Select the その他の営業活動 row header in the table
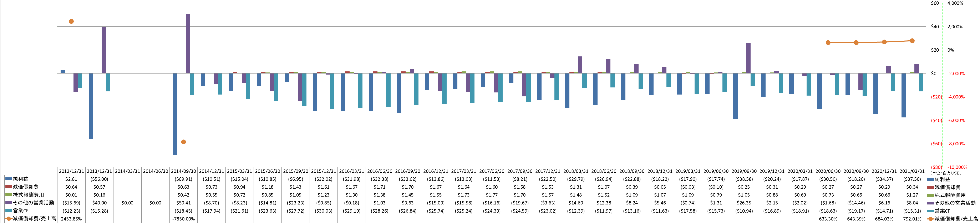Screen dimensions: 980x223 coord(31,203)
